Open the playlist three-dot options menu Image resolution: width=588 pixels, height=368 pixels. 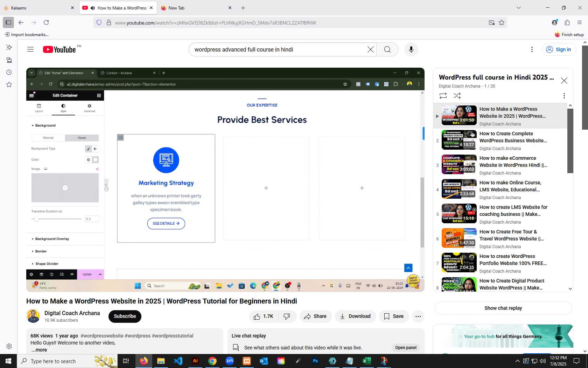click(x=564, y=96)
